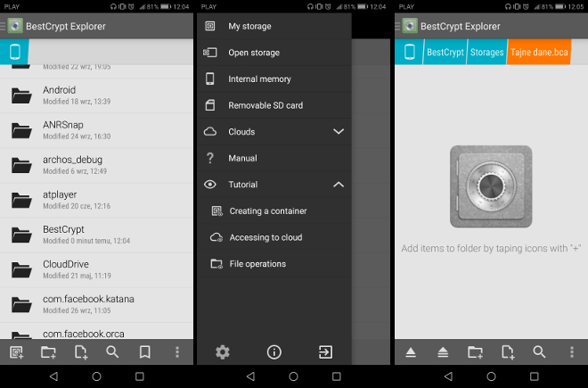Tap the phone icon beside the BestCrypt breadcrumb
Image resolution: width=588 pixels, height=388 pixels.
coord(409,52)
